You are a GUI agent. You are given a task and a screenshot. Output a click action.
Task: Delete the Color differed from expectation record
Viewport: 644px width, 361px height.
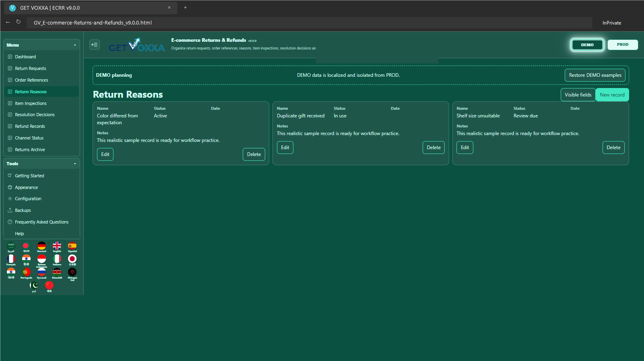[254, 154]
